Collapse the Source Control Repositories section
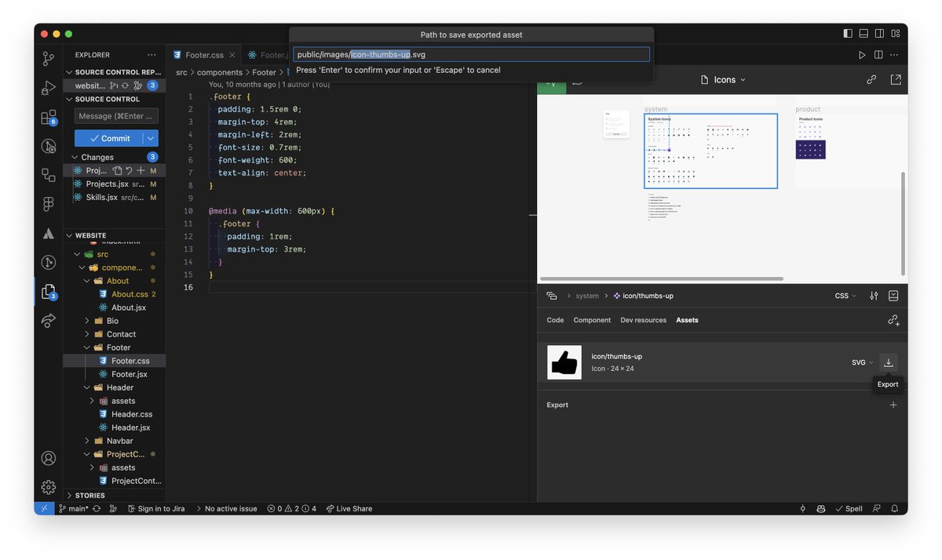 coord(115,72)
